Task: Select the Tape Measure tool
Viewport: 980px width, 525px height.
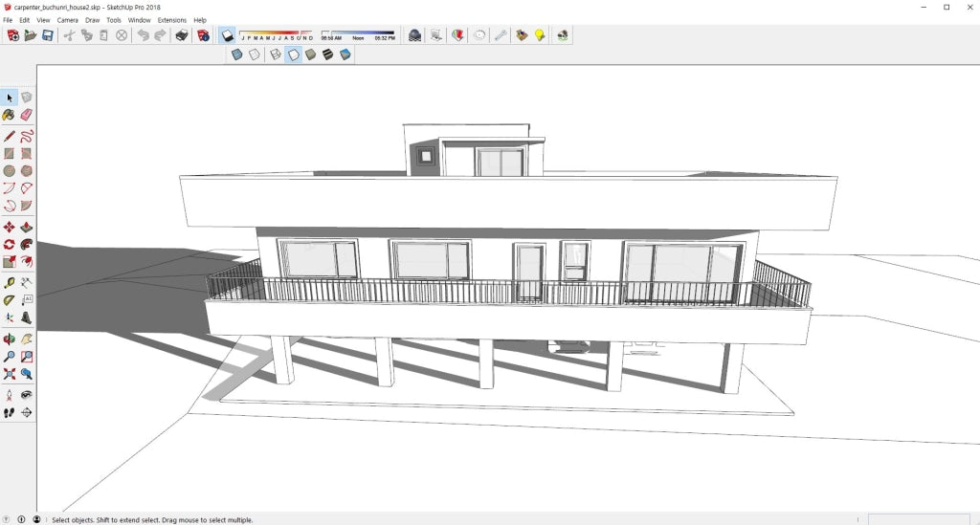Action: pyautogui.click(x=9, y=283)
